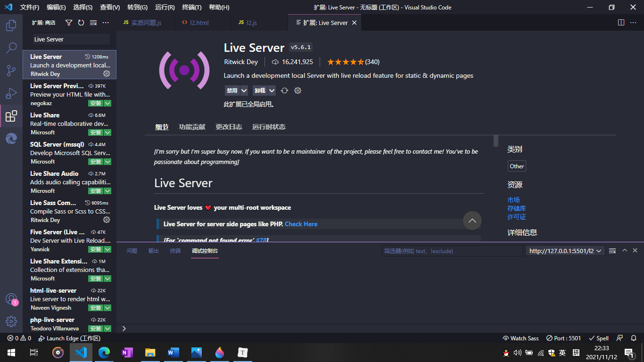
Task: Type in the Live Server extension search box
Action: 70,39
